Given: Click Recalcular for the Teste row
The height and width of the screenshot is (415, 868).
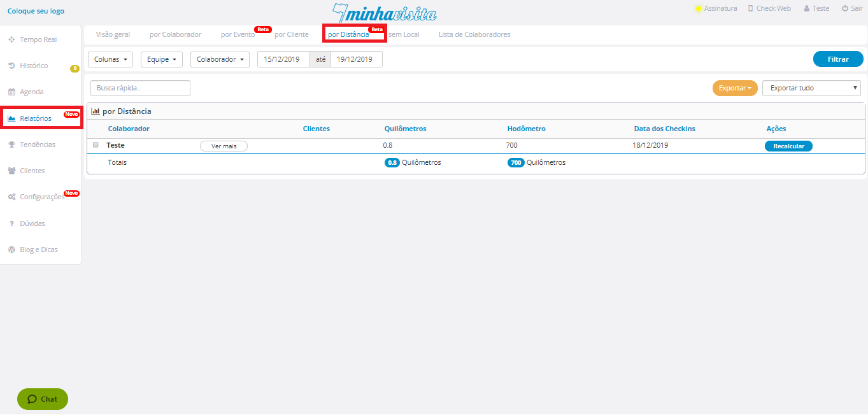Looking at the screenshot, I should click(788, 146).
